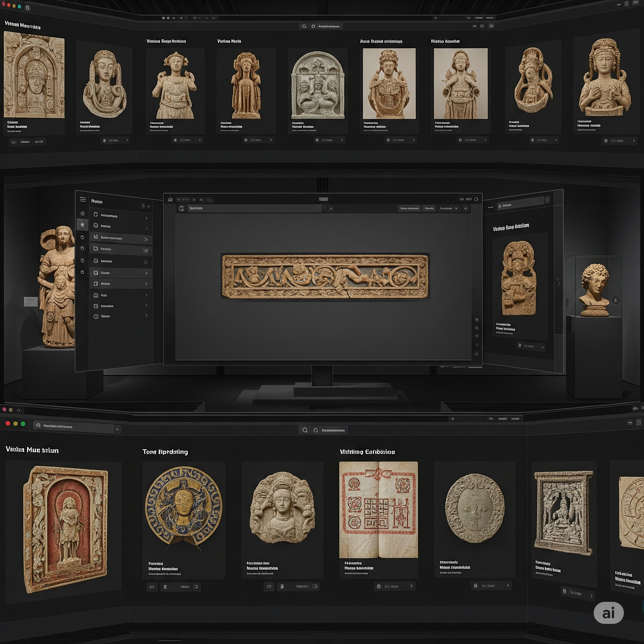Click the Ioseoe search field in the right panel
Image resolution: width=644 pixels, height=644 pixels.
point(520,203)
